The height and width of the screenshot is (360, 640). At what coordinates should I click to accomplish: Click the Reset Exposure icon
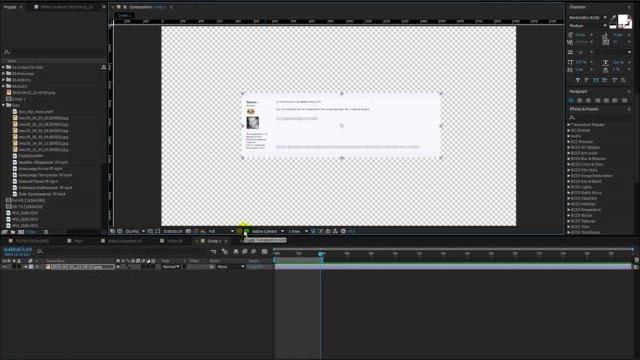pos(343,231)
